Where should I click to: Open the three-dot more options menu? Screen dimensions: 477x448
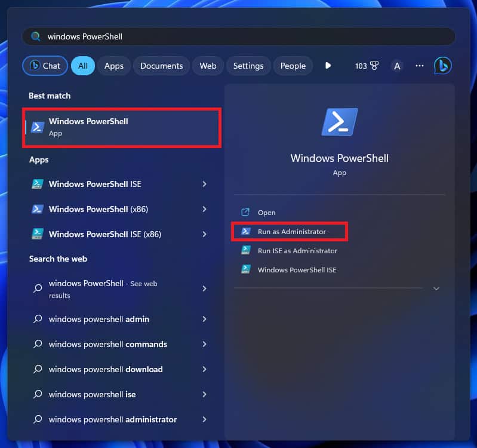[x=420, y=66]
